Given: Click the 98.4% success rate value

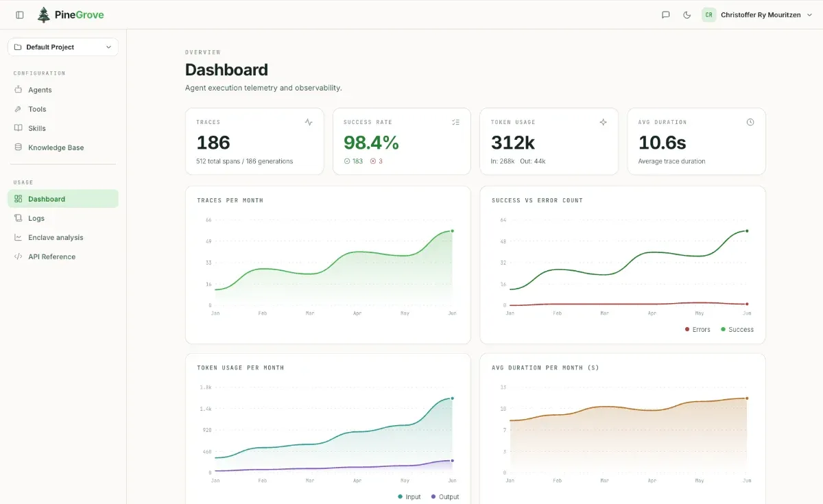Looking at the screenshot, I should click(x=371, y=143).
